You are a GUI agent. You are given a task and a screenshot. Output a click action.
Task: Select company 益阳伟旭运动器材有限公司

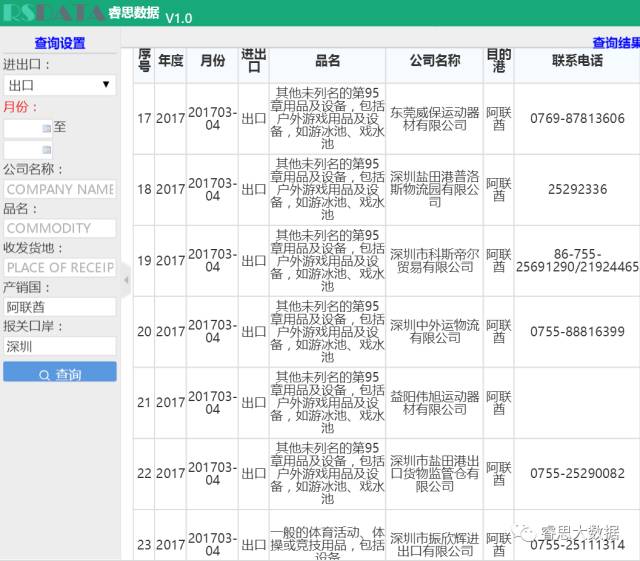tap(435, 403)
